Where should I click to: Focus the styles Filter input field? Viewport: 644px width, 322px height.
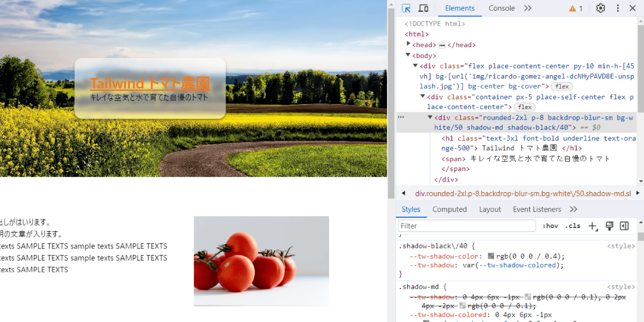467,226
